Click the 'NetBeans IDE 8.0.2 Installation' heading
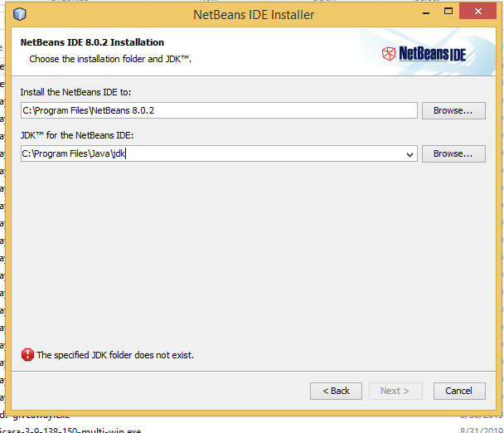 click(92, 42)
